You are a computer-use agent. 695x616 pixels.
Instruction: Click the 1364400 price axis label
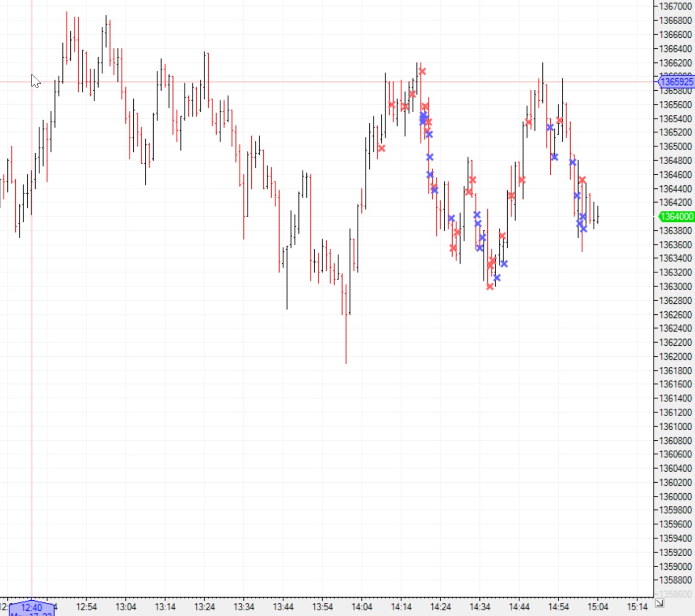tap(676, 188)
